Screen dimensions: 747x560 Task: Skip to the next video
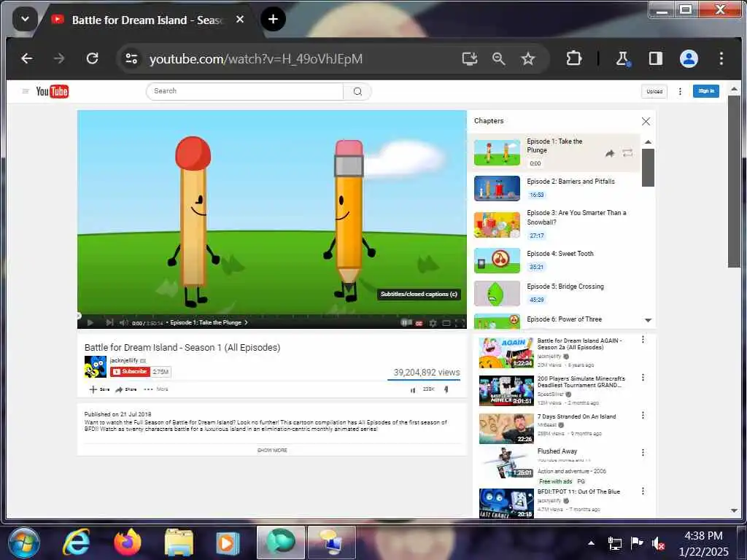(109, 322)
